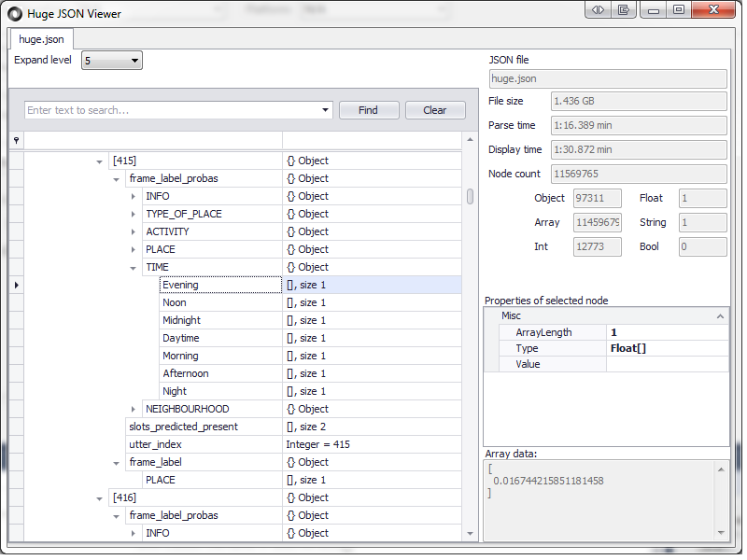Screen dimensions: 747x560
Task: Click the Huge JSON Viewer application icon
Action: pos(13,13)
